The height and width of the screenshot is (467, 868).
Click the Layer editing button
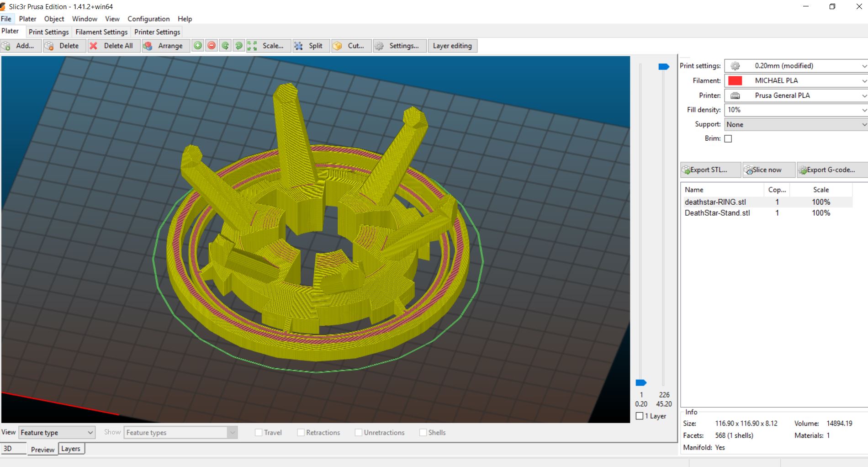(x=452, y=46)
